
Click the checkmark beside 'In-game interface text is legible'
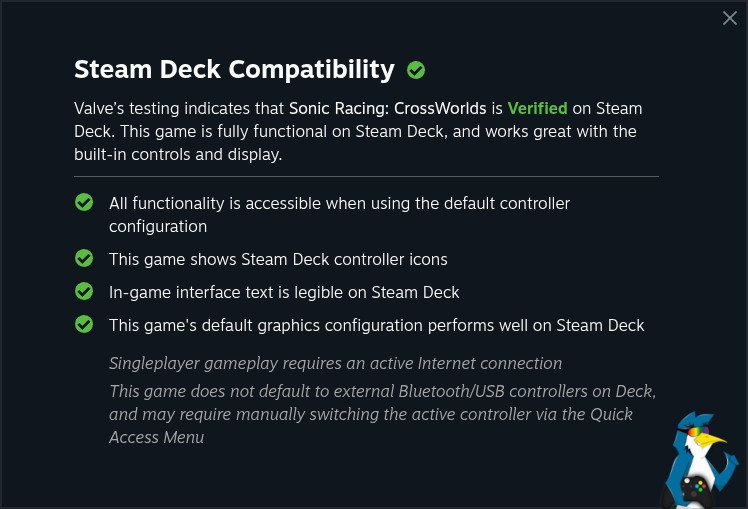pyautogui.click(x=84, y=292)
